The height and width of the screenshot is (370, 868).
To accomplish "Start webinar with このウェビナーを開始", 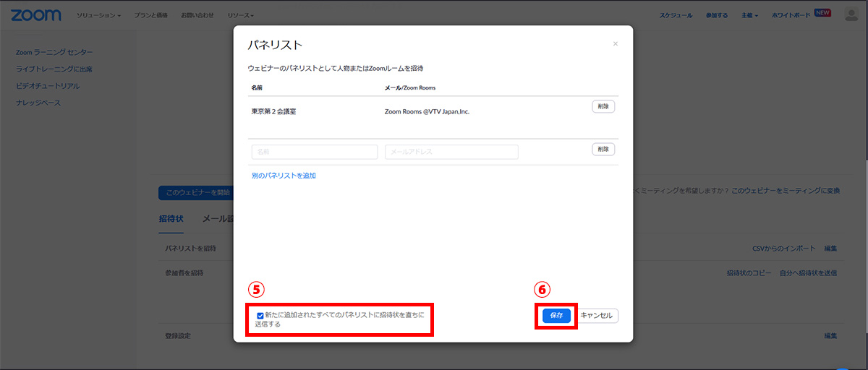I will [197, 193].
